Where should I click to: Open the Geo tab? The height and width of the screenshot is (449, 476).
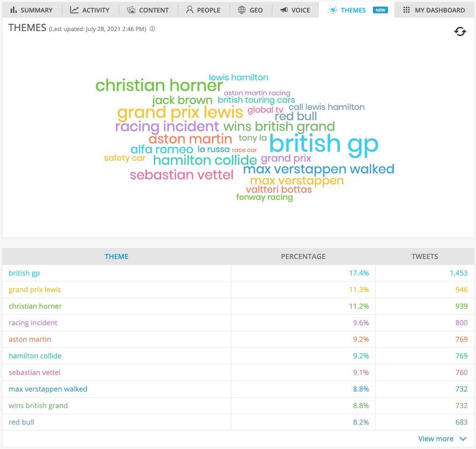pyautogui.click(x=251, y=10)
